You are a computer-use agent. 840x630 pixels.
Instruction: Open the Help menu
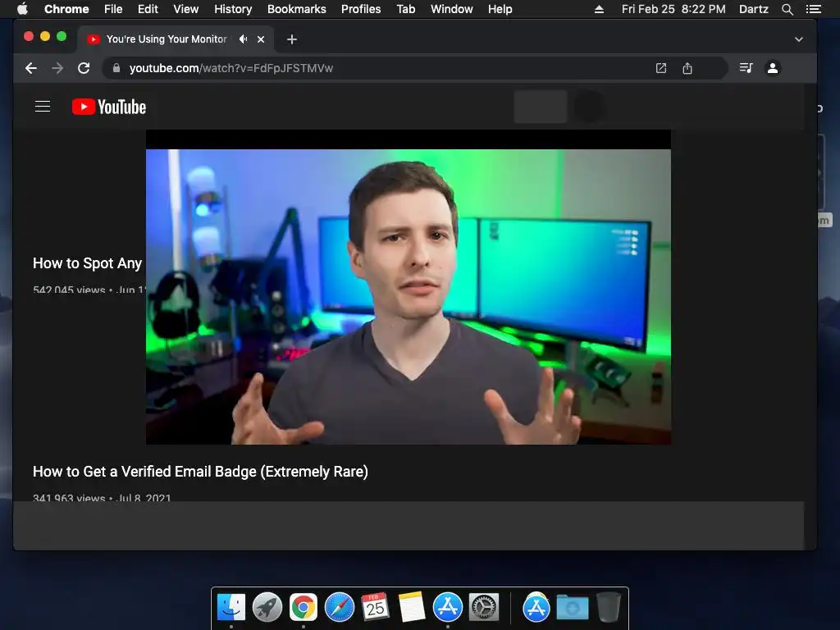500,9
